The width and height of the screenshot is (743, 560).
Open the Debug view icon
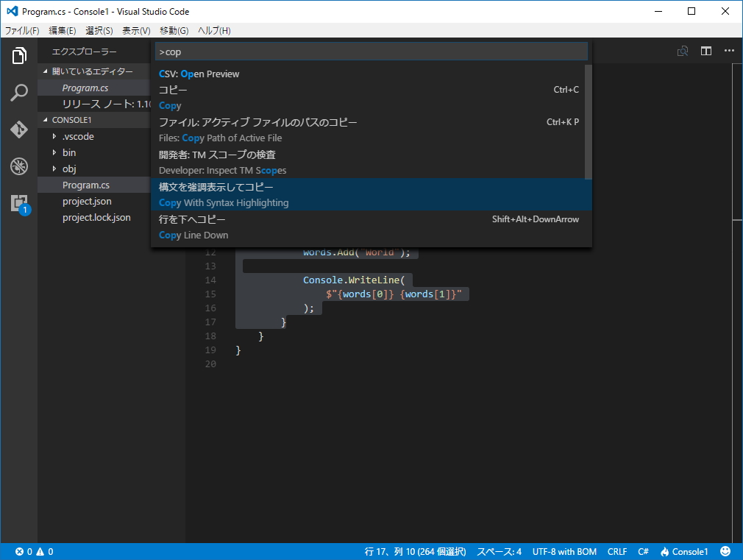tap(19, 166)
